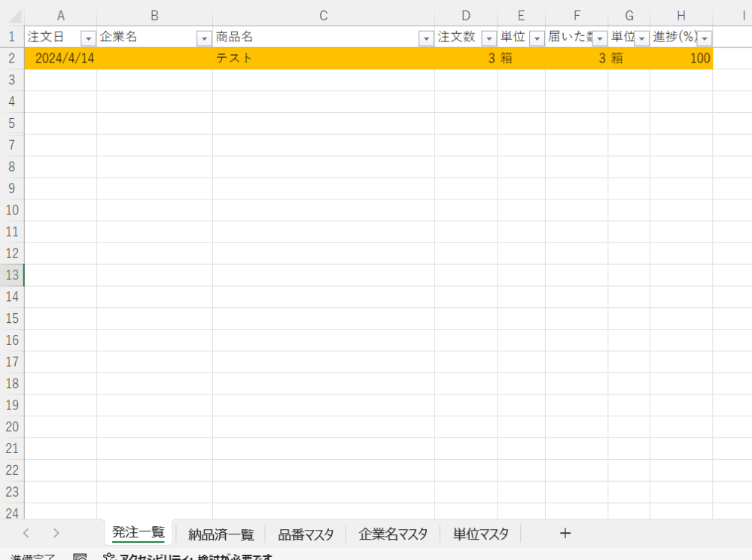Screen dimensions: 752x560
Task: Open the 企業名 column filter dropdown
Action: pyautogui.click(x=204, y=38)
